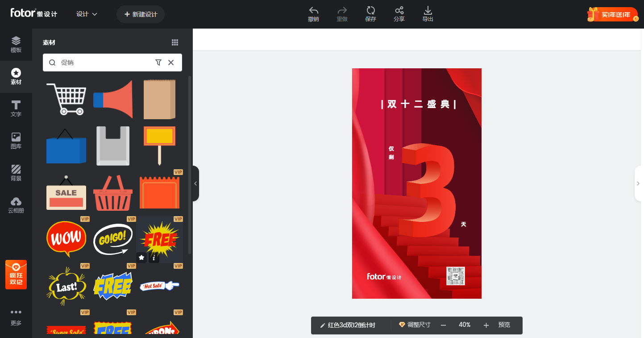
Task: Zoom in with the plus button
Action: tap(486, 325)
